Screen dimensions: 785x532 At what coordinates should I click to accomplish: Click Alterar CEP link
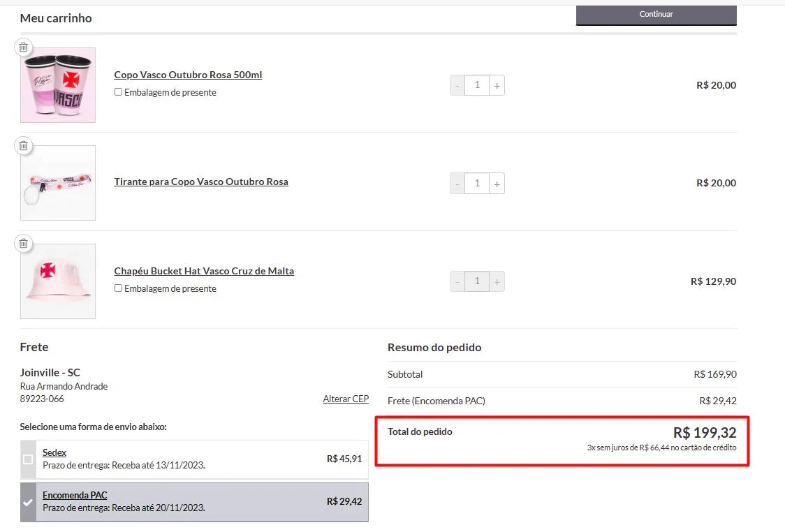point(346,399)
